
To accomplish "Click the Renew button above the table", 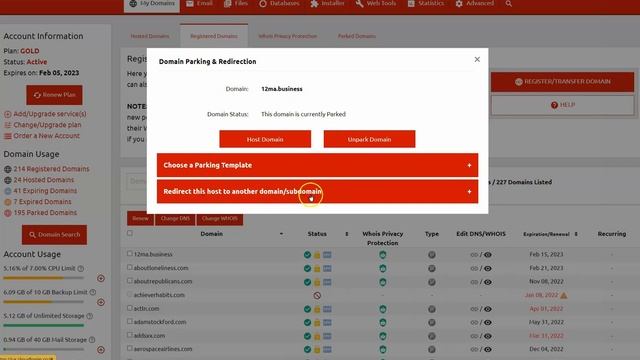I will pyautogui.click(x=140, y=218).
